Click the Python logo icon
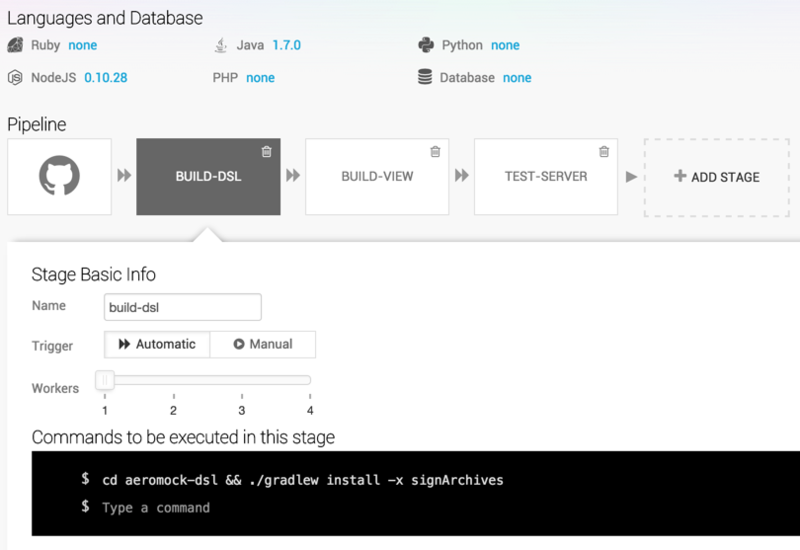The image size is (800, 550). coord(426,45)
